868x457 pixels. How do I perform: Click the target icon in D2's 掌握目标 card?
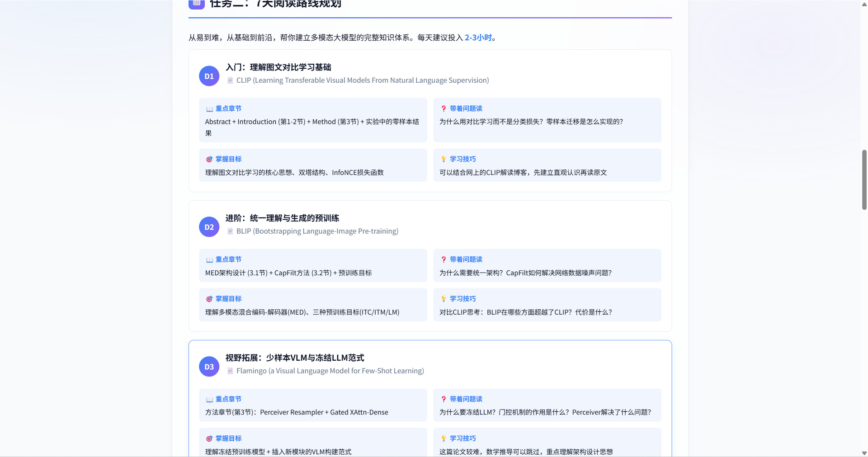click(x=209, y=299)
